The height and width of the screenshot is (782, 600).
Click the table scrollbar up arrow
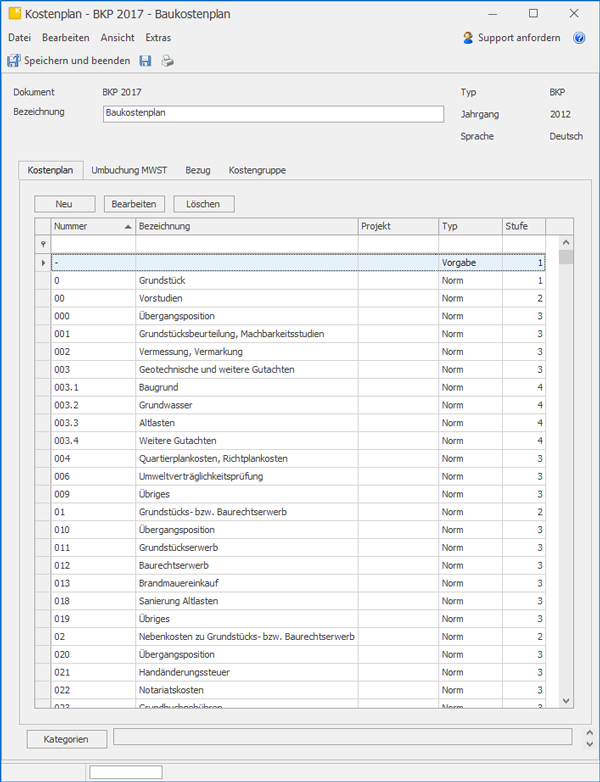(566, 243)
